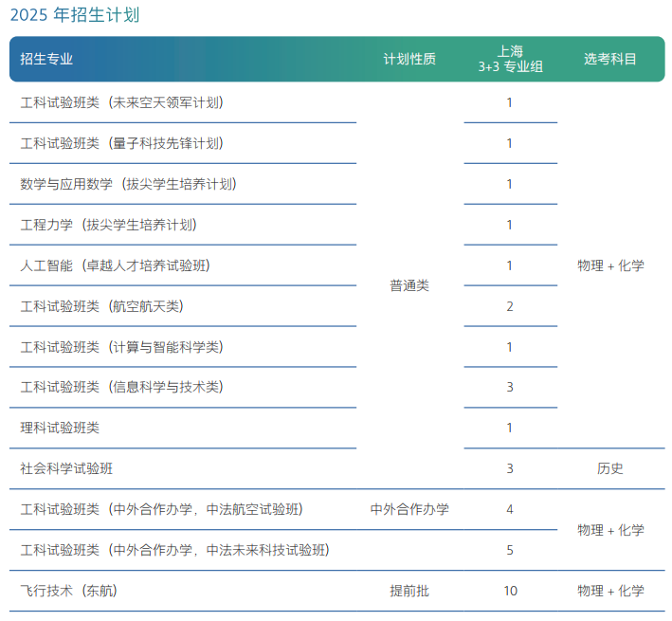The width and height of the screenshot is (672, 621).
Task: Click quota 3 for 信息科学与技术类
Action: (510, 387)
